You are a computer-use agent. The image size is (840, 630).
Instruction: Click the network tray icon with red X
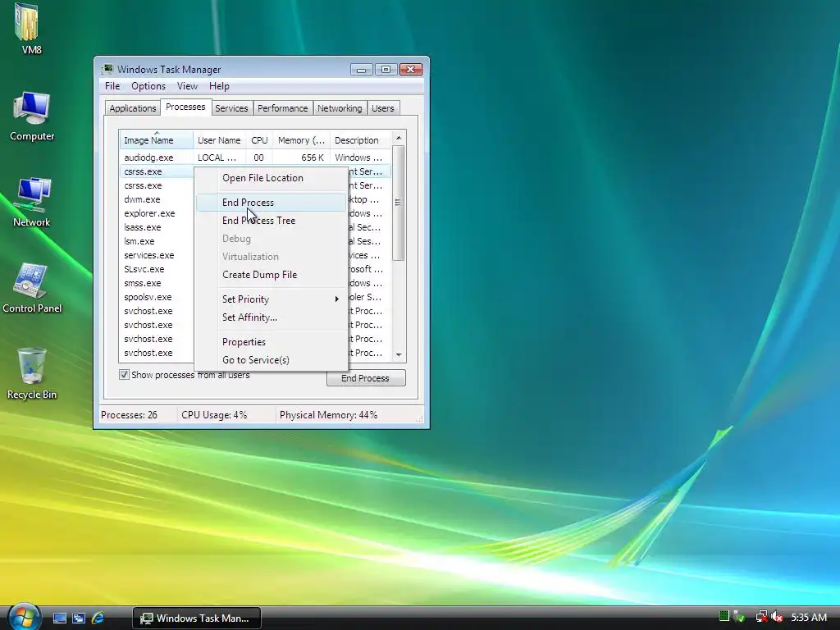[761, 617]
